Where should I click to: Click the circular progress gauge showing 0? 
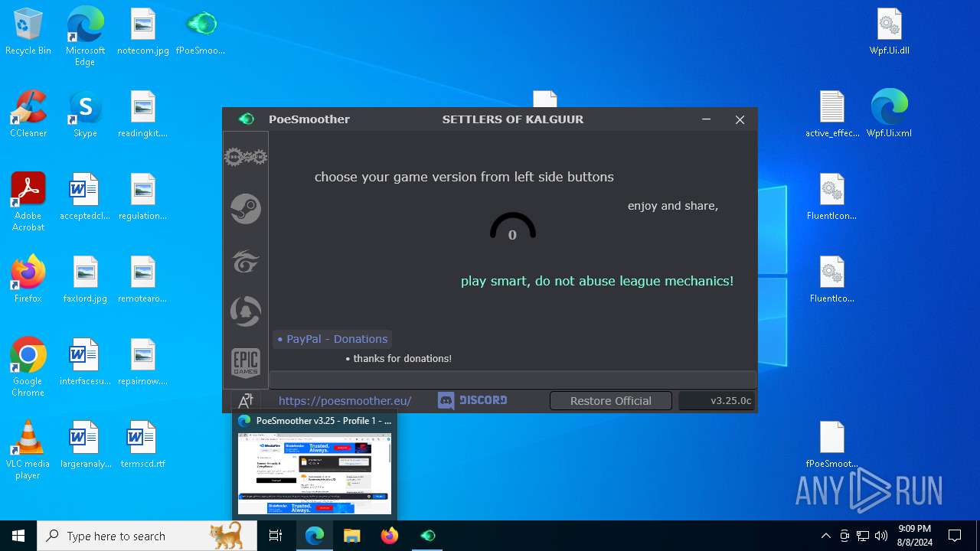click(x=512, y=227)
